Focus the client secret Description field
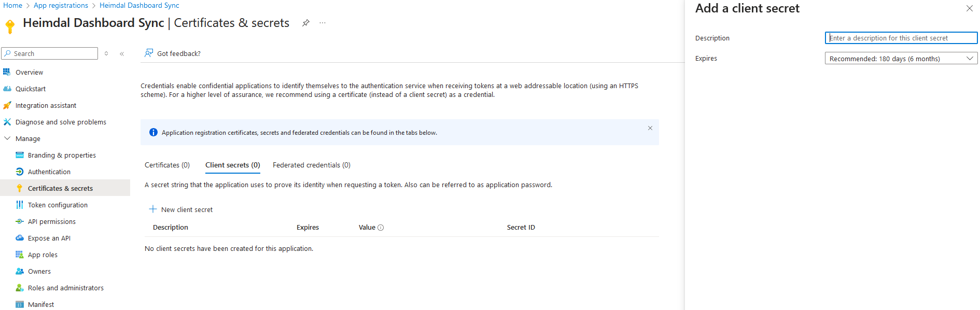Viewport: 980px width, 310px height. coord(901,38)
